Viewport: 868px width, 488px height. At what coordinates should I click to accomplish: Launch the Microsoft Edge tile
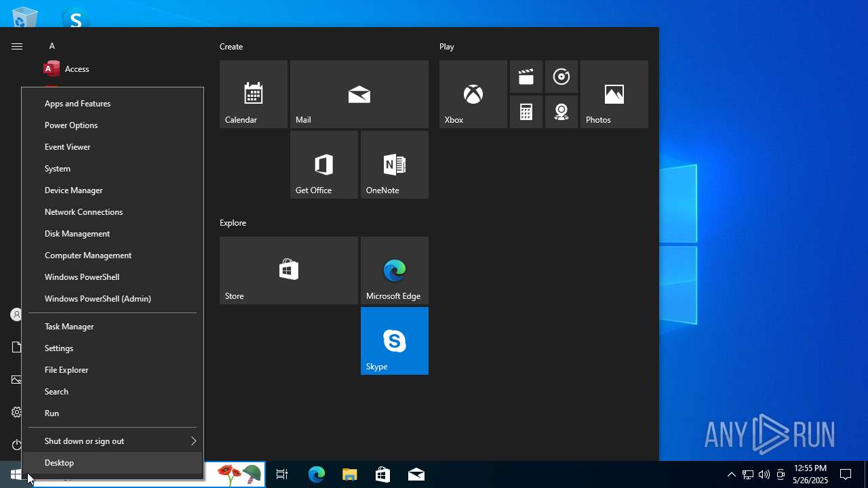click(x=395, y=270)
